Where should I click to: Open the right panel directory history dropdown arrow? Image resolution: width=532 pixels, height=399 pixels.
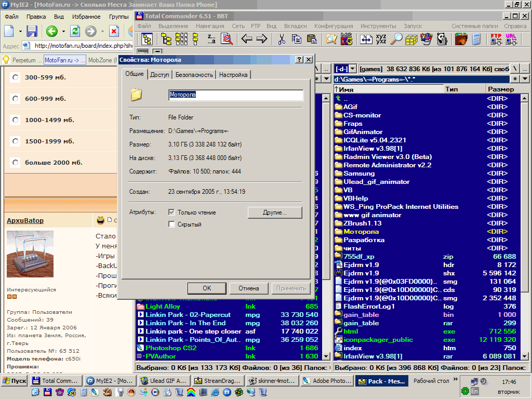click(525, 79)
